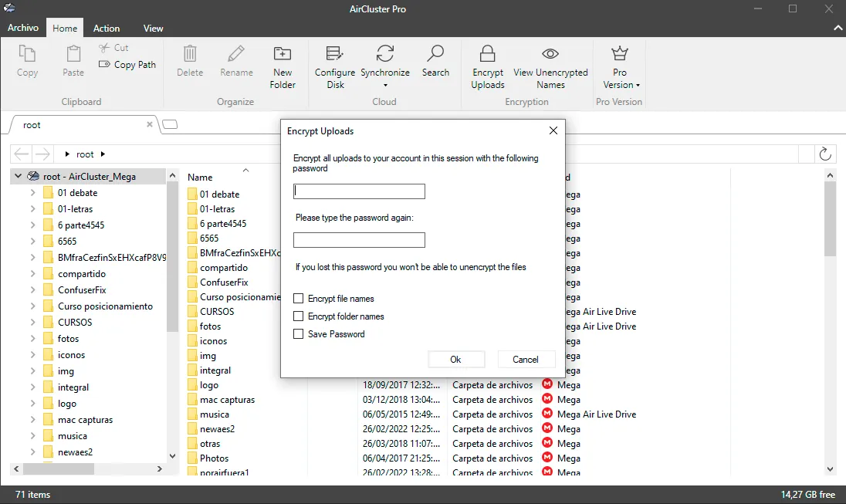Tick the Save Password checkbox

click(x=299, y=334)
